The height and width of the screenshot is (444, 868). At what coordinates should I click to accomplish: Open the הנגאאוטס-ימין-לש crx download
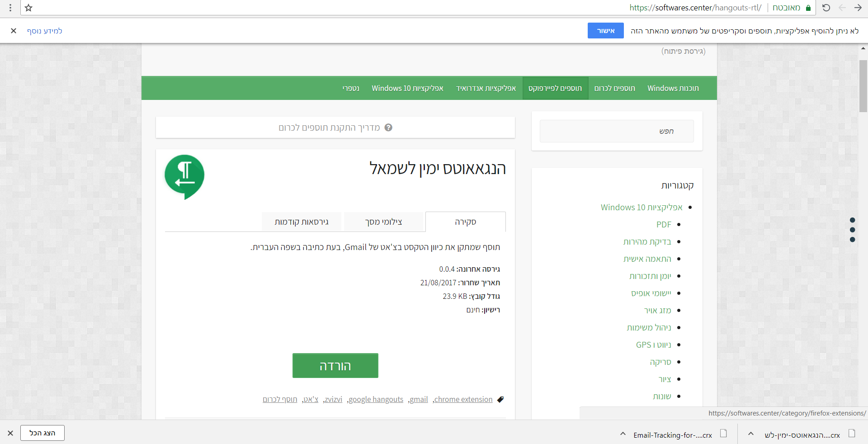pyautogui.click(x=802, y=435)
